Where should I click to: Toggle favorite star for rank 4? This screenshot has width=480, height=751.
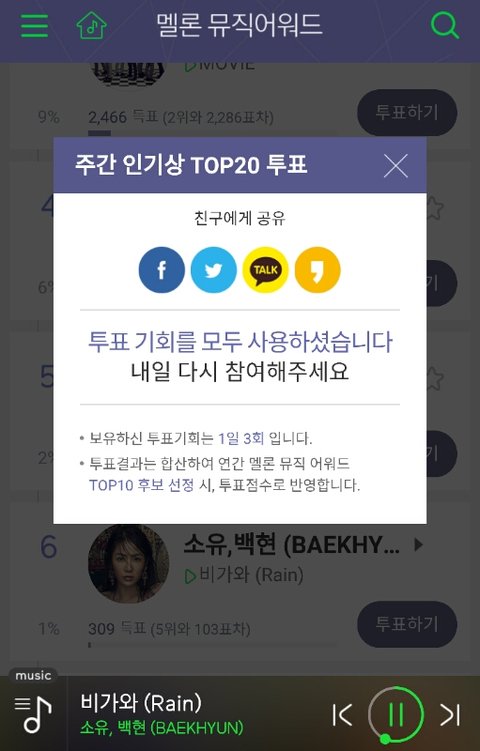434,207
